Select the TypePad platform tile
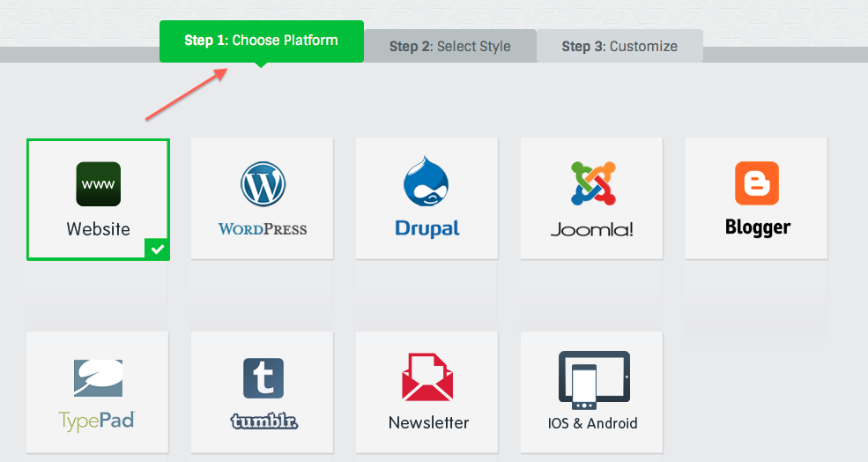 pyautogui.click(x=98, y=392)
